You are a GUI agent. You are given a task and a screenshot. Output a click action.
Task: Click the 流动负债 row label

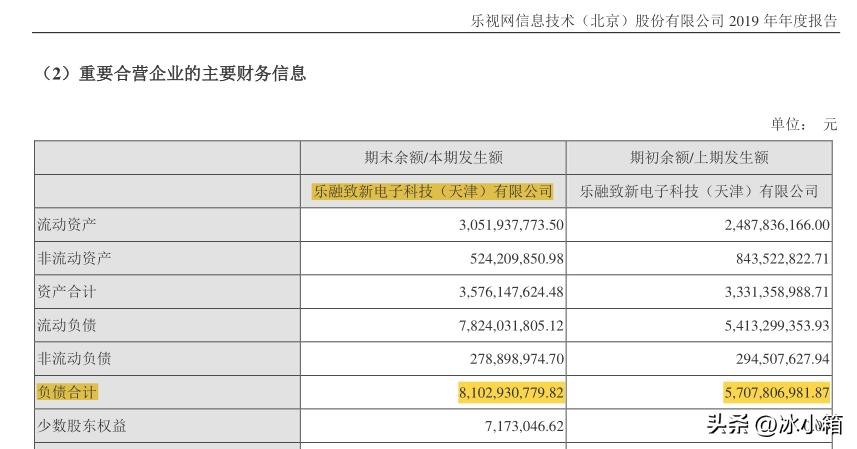[67, 325]
